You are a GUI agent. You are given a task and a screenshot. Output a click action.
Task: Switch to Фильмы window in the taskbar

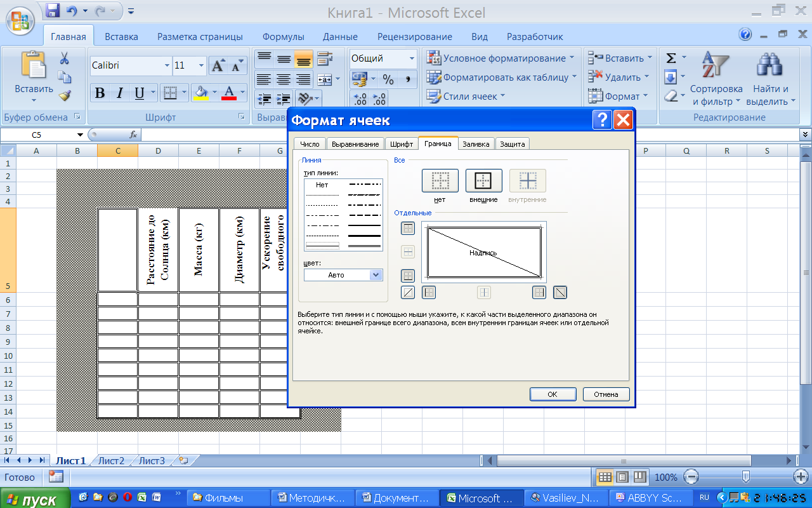[229, 498]
